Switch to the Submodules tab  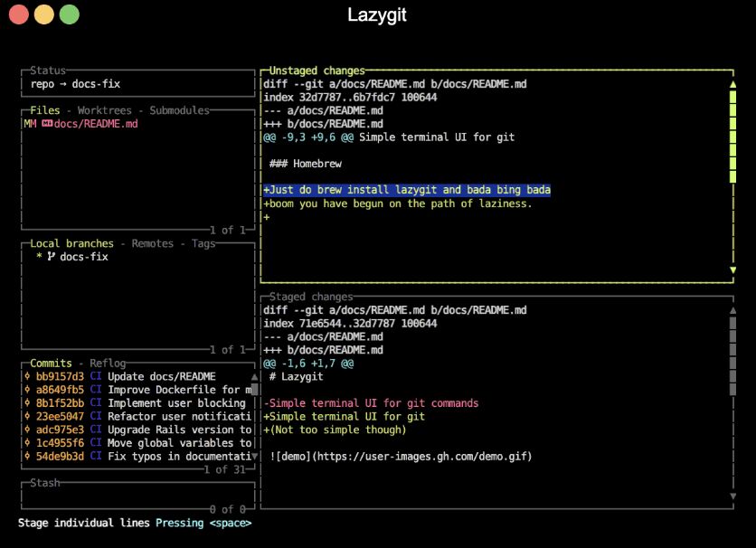coord(179,110)
